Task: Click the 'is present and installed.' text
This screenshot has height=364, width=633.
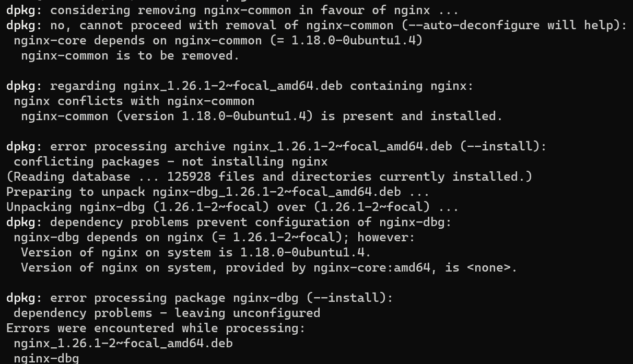Action: pyautogui.click(x=412, y=116)
